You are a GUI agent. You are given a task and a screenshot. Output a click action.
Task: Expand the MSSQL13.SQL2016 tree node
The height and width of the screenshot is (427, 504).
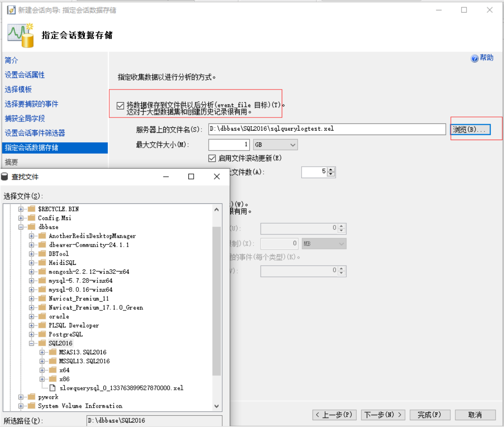click(x=42, y=361)
